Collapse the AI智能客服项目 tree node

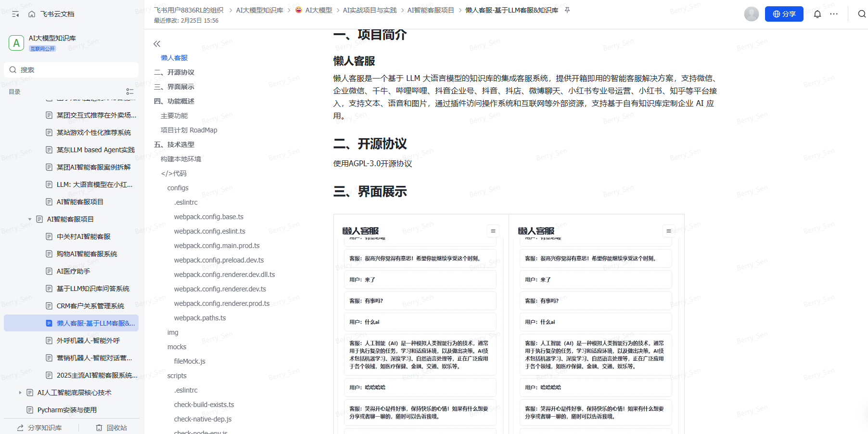pyautogui.click(x=30, y=219)
